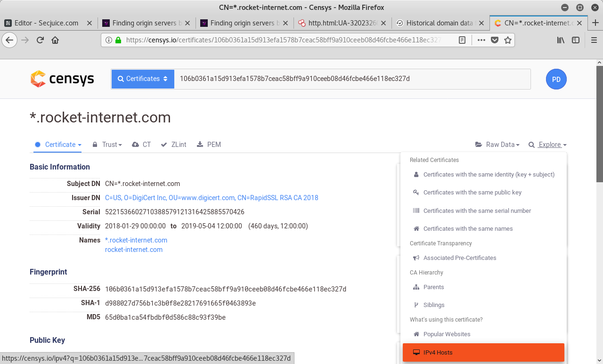Viewport: 603px width, 364px height.
Task: Follow the *.rocket-internet.com name link
Action: coord(136,240)
